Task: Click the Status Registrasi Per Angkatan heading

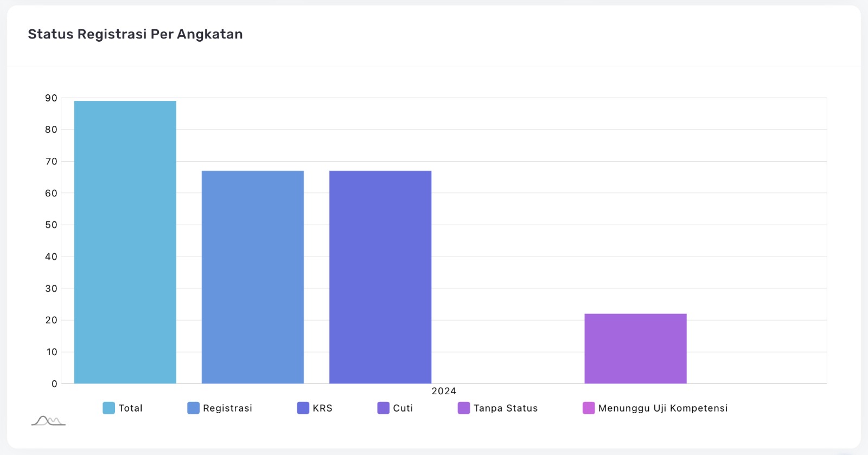Action: click(135, 34)
